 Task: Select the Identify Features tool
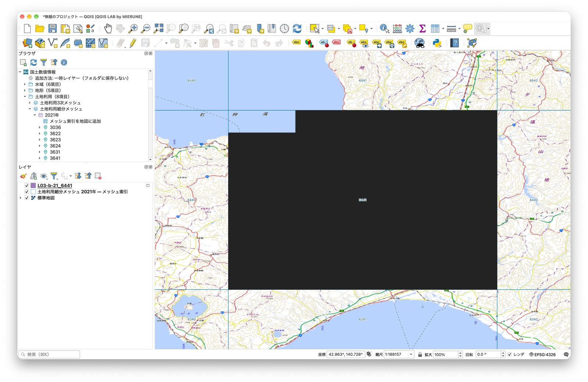(x=384, y=28)
